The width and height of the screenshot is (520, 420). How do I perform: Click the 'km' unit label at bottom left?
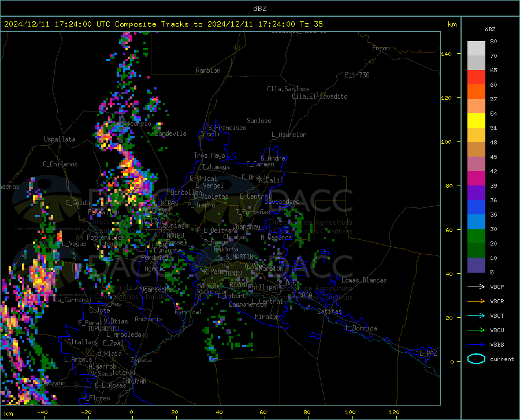(8, 414)
